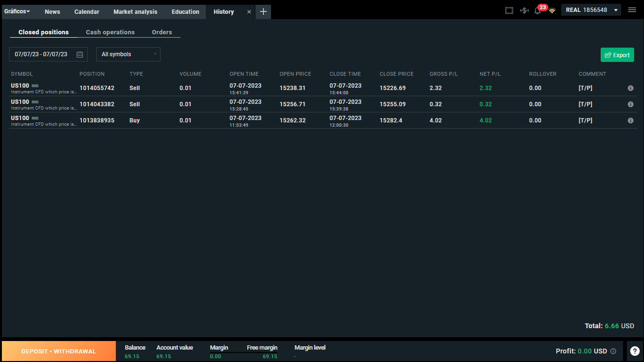
Task: Switch to the News tab
Action: tap(52, 12)
